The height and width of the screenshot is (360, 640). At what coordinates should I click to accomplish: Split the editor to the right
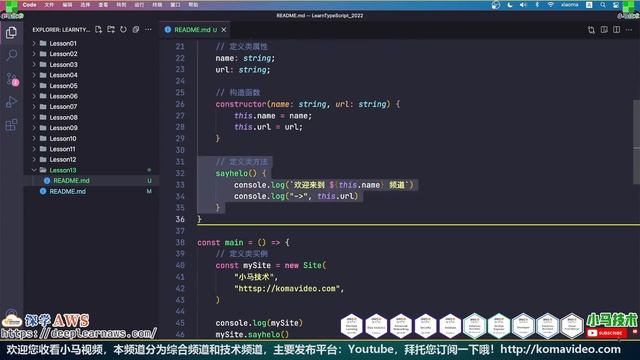[616, 30]
